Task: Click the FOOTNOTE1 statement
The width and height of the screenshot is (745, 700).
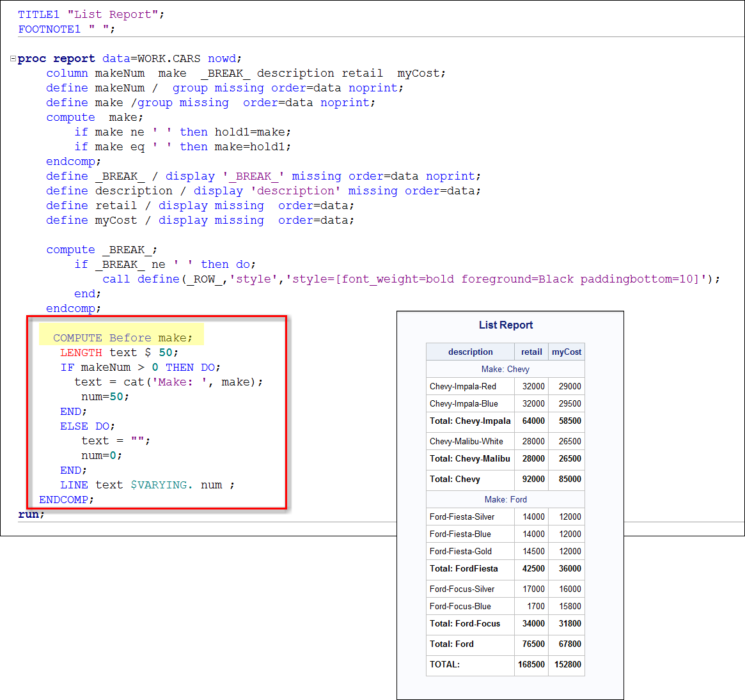Action: pyautogui.click(x=66, y=29)
